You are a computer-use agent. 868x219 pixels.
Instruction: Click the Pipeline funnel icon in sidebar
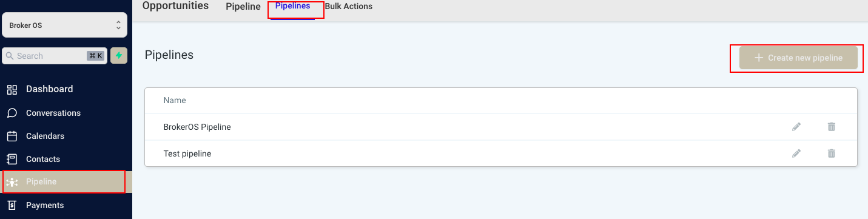coord(12,182)
